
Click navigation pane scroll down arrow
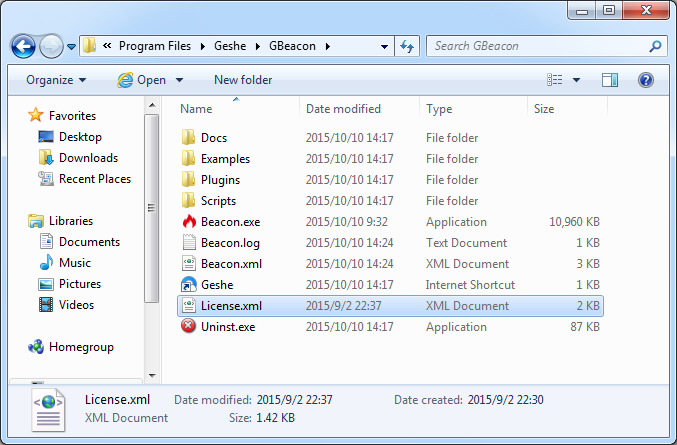tap(152, 376)
